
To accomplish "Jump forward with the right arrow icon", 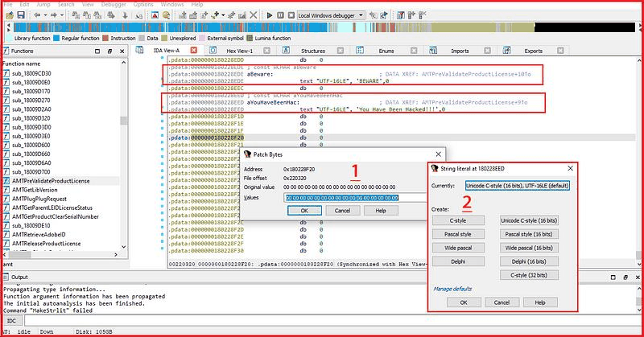I will (53, 15).
